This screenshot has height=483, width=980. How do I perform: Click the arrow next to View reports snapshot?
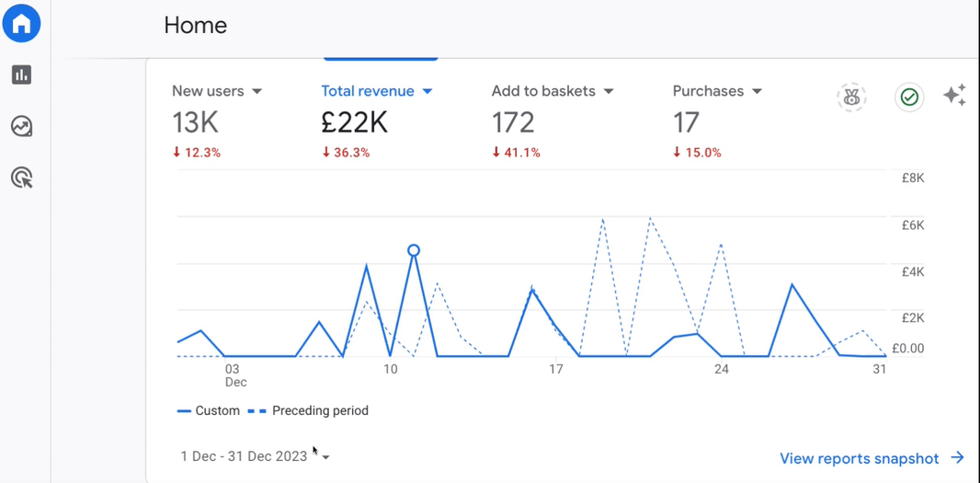[x=958, y=458]
